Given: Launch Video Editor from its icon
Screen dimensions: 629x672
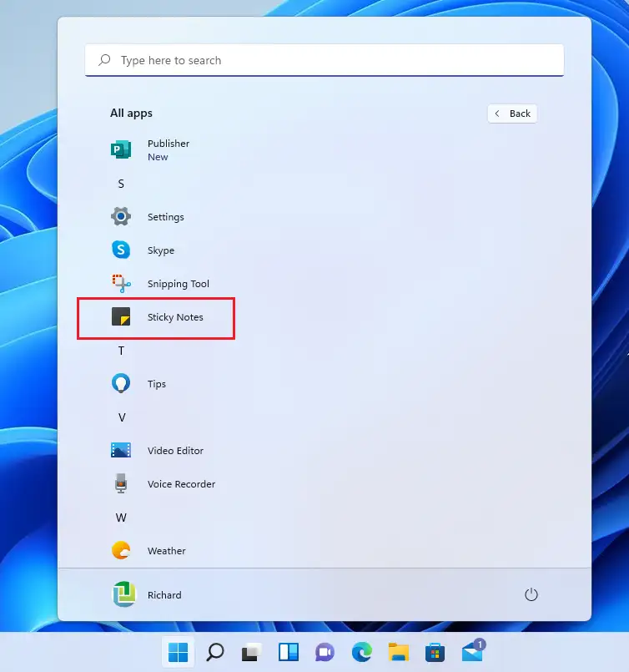Looking at the screenshot, I should pyautogui.click(x=121, y=450).
